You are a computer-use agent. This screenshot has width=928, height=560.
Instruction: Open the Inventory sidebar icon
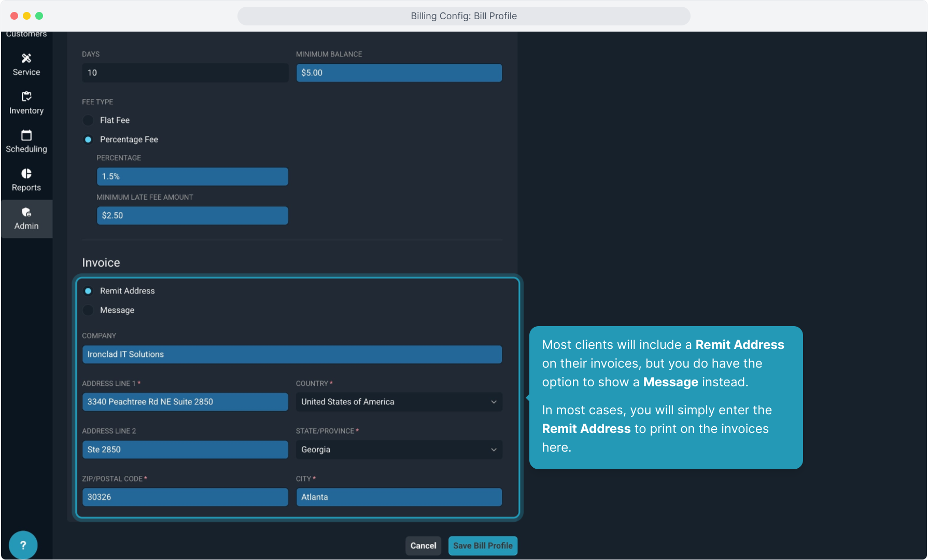[x=26, y=97]
